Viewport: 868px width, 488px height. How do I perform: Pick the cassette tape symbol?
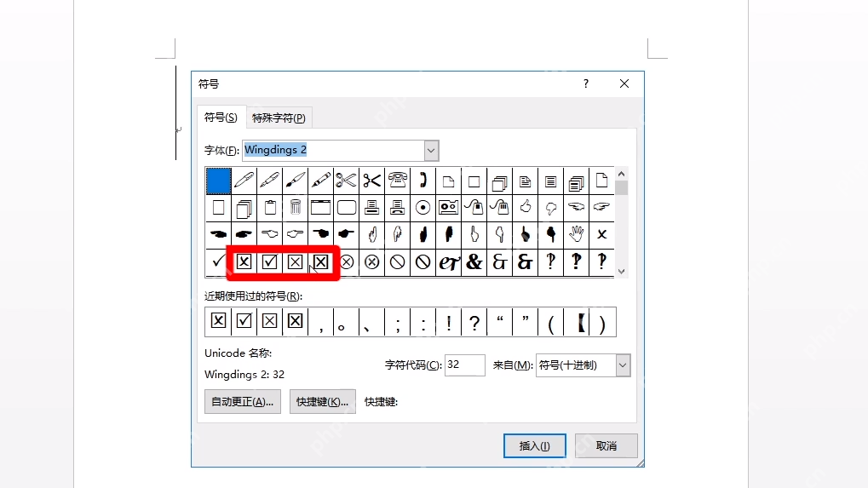(x=448, y=208)
